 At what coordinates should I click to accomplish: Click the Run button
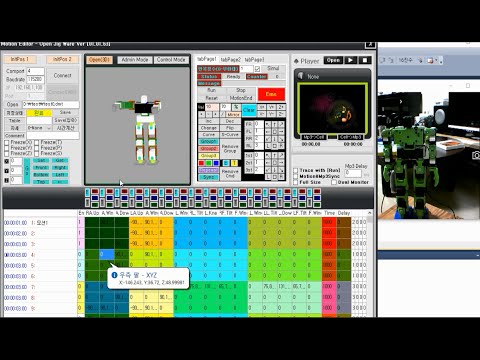coord(212,90)
